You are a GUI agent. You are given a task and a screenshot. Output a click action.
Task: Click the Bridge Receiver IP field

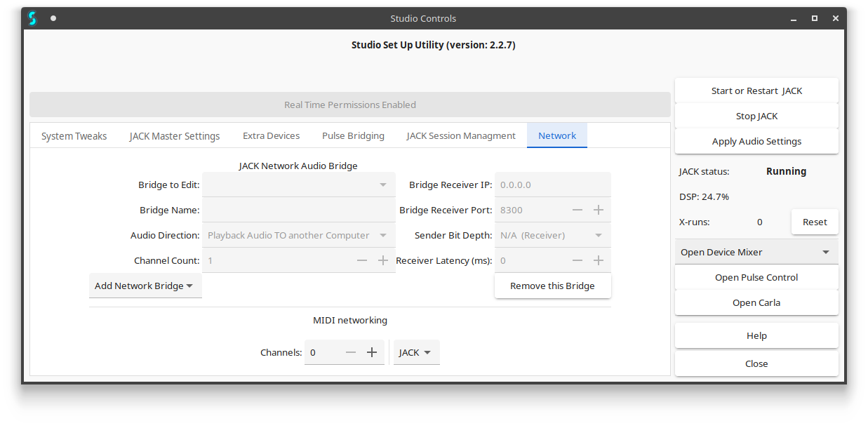click(x=552, y=185)
